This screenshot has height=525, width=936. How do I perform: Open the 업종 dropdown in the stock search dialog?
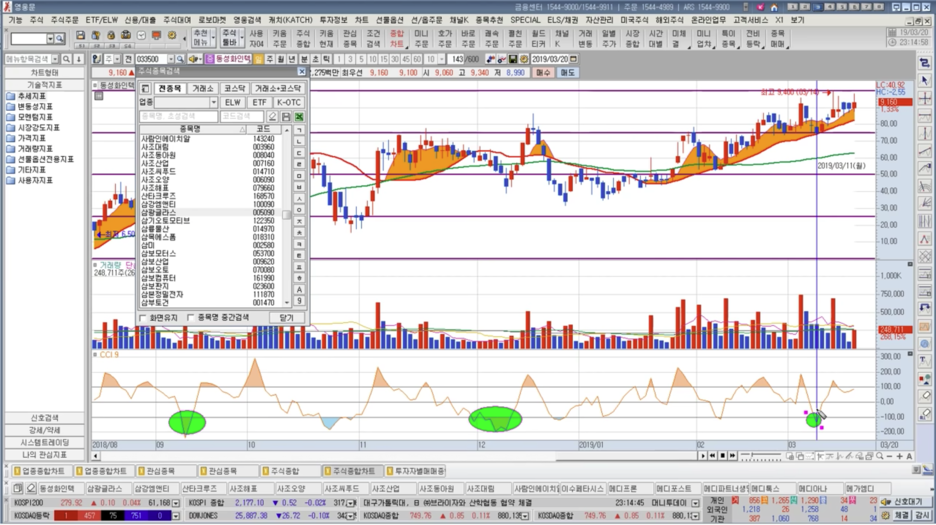[213, 103]
